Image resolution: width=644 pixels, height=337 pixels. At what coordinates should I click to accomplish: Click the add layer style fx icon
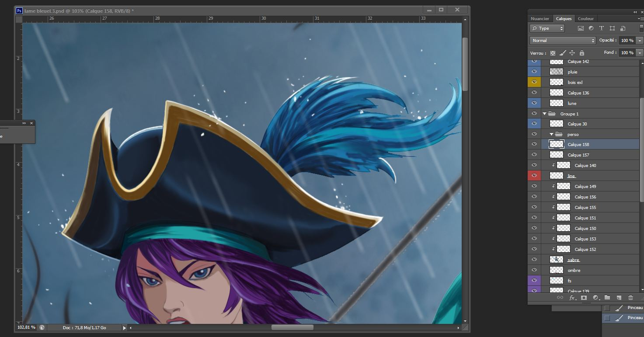coord(572,298)
